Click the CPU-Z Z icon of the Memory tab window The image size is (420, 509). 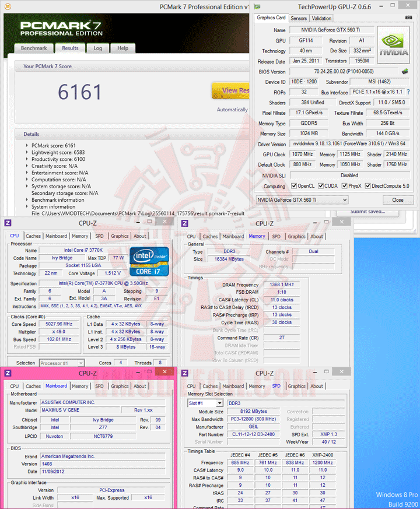(185, 223)
